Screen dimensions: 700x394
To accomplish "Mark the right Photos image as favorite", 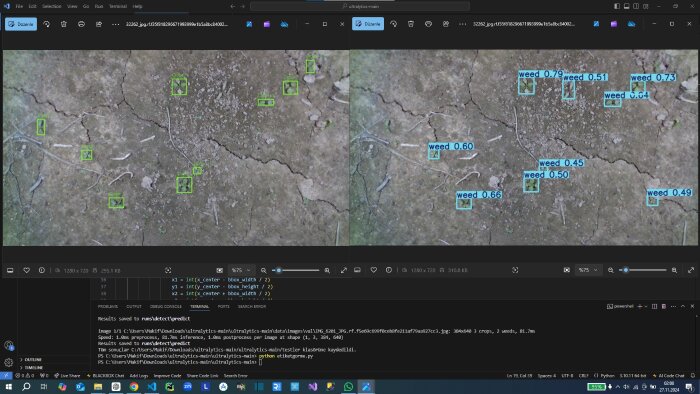I will coord(374,270).
